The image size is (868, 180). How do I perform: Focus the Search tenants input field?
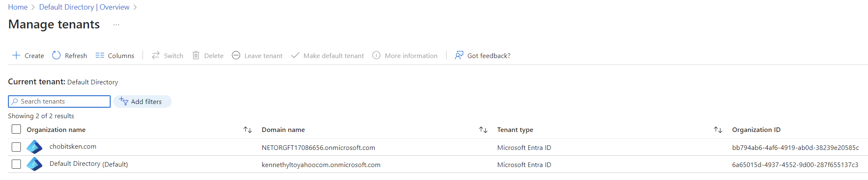click(59, 101)
